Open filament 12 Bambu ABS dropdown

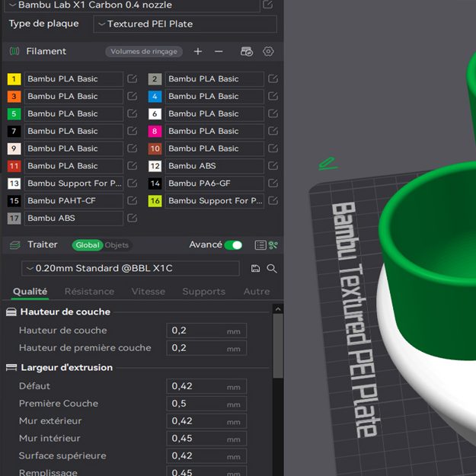point(214,166)
